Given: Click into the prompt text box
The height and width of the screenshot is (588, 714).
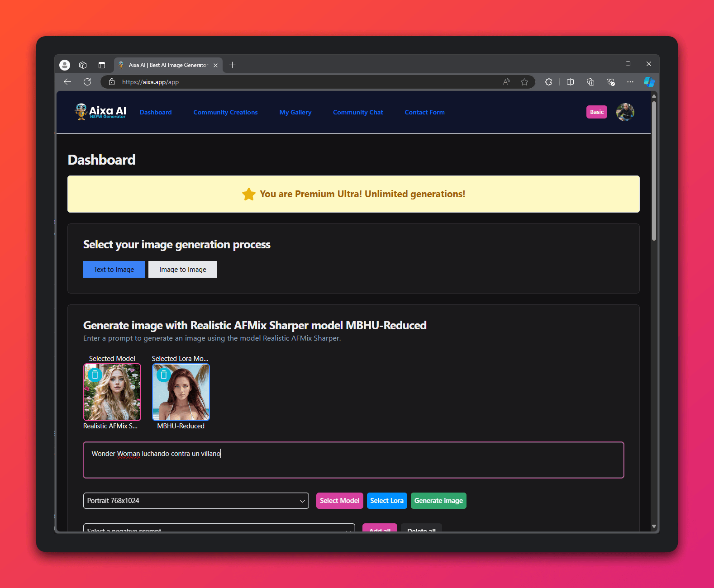Looking at the screenshot, I should pos(353,460).
